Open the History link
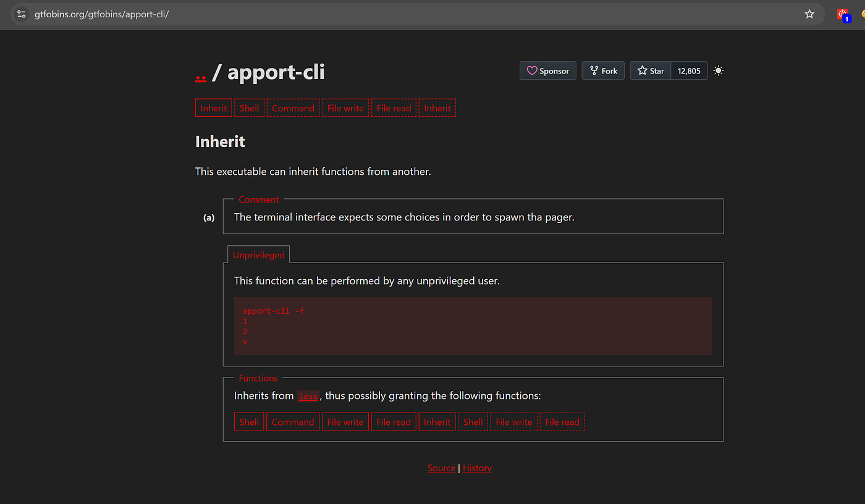The width and height of the screenshot is (865, 504). pos(477,468)
